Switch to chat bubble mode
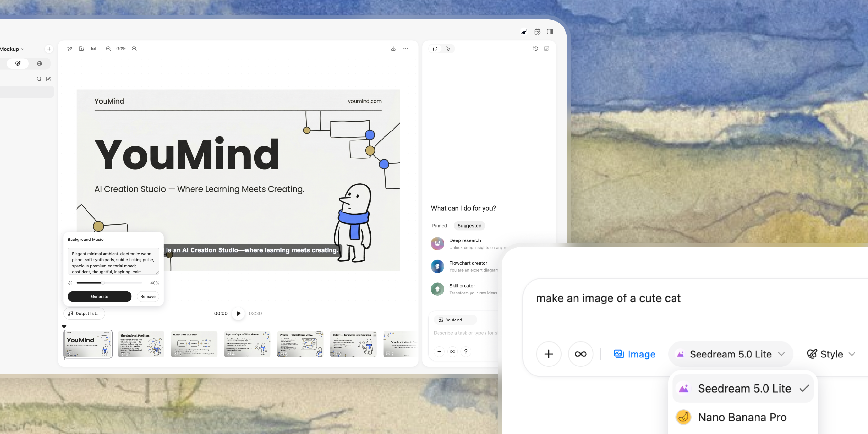 (x=435, y=49)
